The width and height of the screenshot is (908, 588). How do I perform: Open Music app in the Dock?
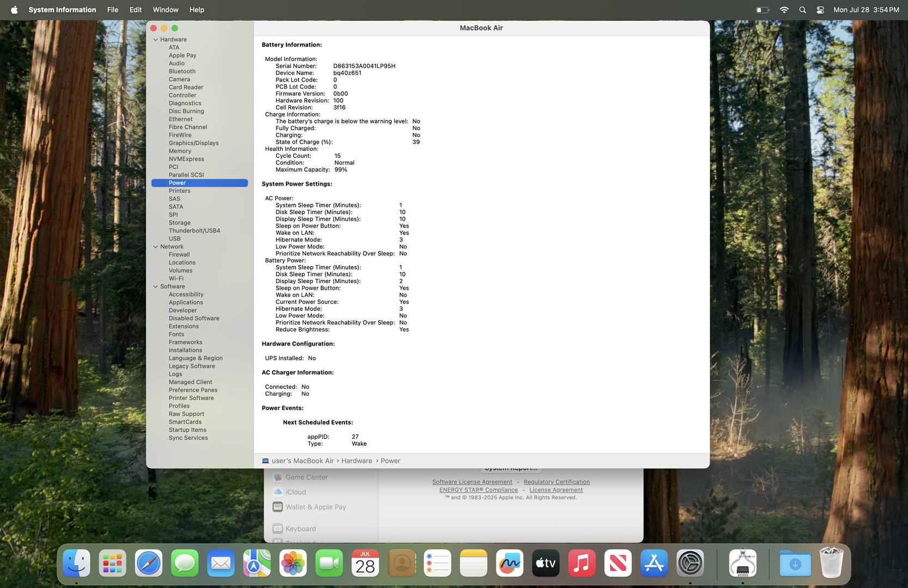pos(581,563)
